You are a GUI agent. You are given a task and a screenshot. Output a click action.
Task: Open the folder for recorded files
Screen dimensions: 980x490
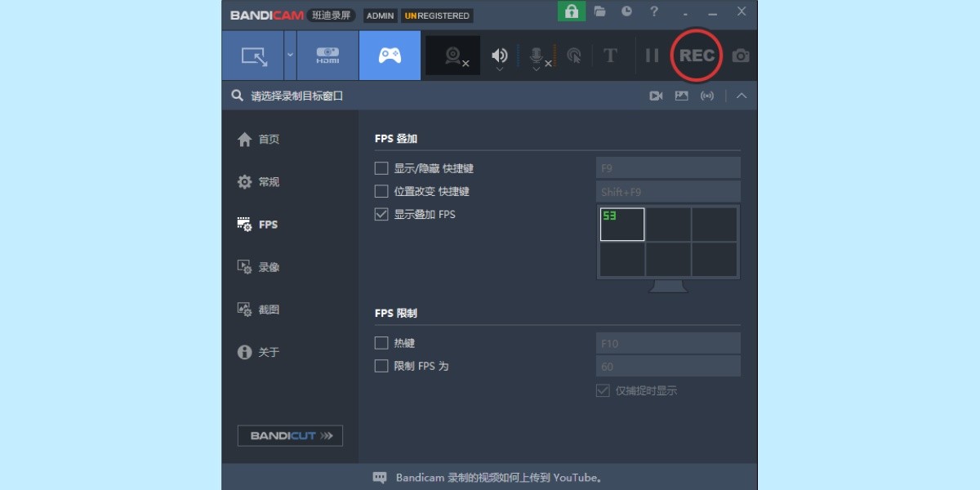[x=599, y=11]
